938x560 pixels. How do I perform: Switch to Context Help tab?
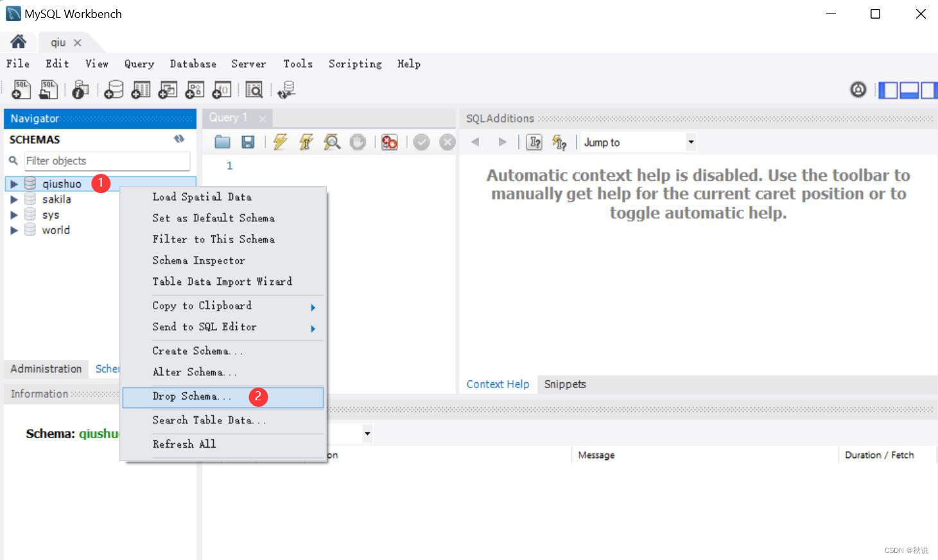point(498,384)
